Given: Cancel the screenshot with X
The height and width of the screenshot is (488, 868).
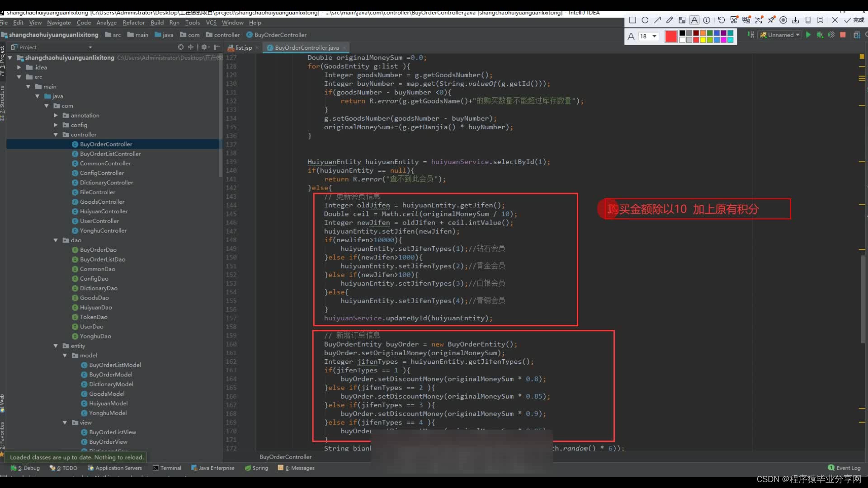Looking at the screenshot, I should 835,20.
